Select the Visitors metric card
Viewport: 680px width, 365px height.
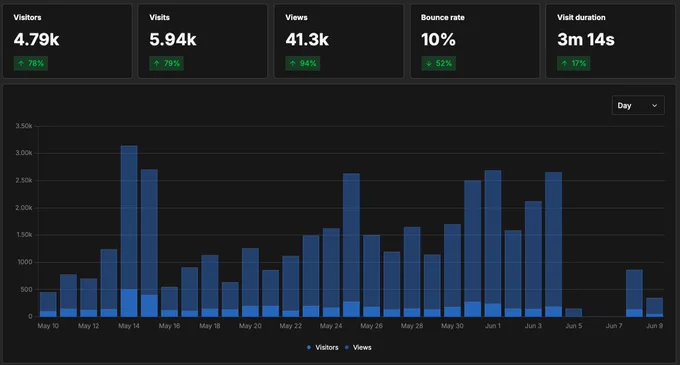pos(67,41)
